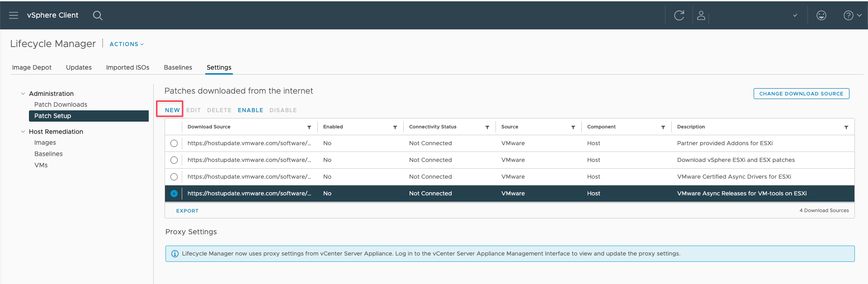The image size is (868, 284).
Task: Click the DISABLE action
Action: 283,110
